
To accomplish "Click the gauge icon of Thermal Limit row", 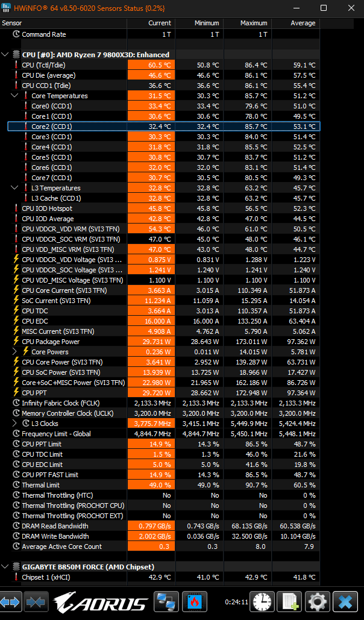I will [16, 485].
